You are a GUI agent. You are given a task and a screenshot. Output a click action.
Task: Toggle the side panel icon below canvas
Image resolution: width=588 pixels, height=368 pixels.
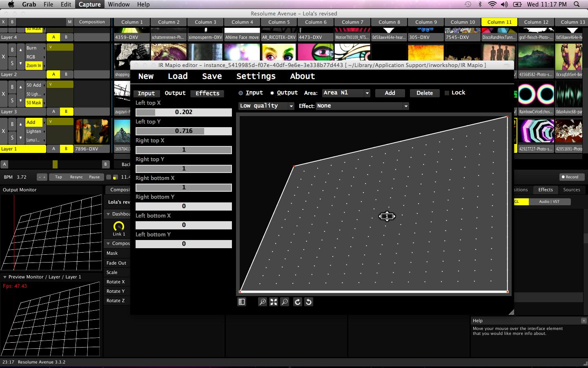[242, 302]
